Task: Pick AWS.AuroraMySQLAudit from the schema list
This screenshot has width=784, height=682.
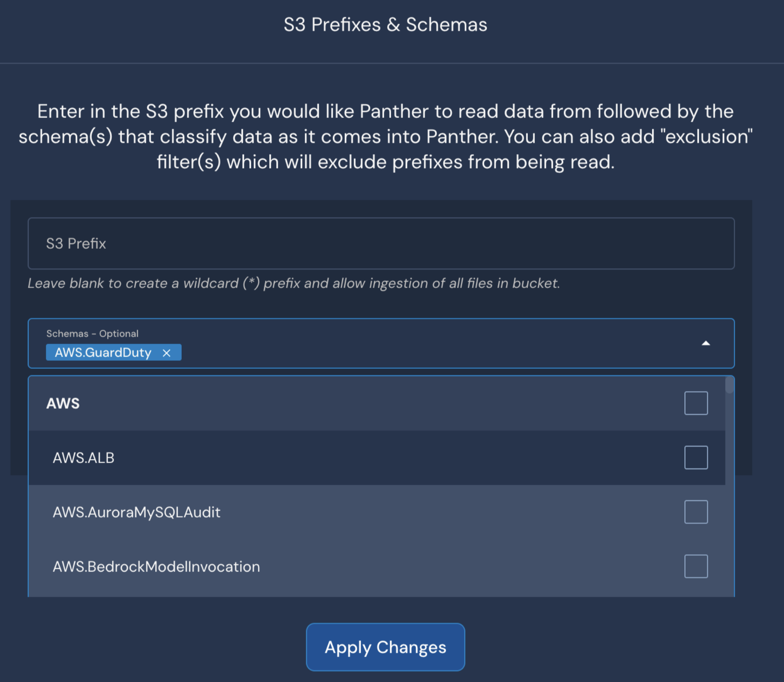Action: pos(136,512)
